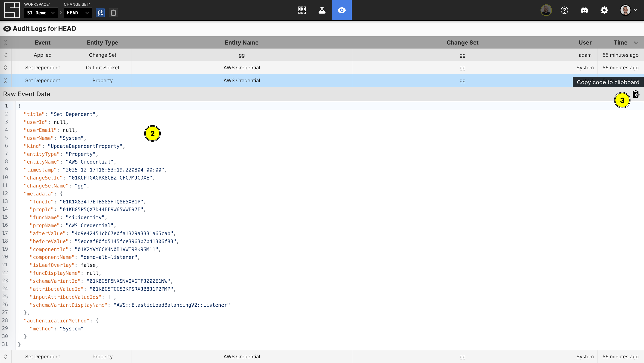Viewport: 644px width, 363px height.
Task: Open the Audit Logs eye icon
Action: pos(342,10)
